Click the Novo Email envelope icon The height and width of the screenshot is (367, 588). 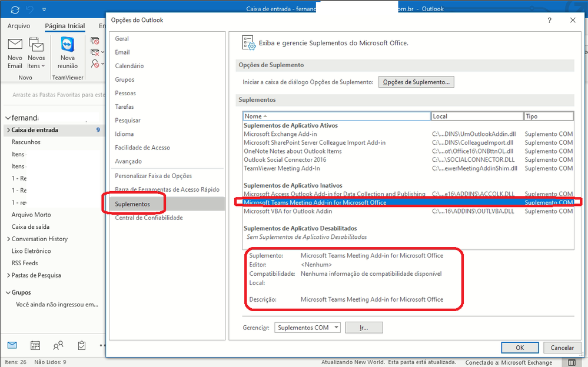click(15, 44)
